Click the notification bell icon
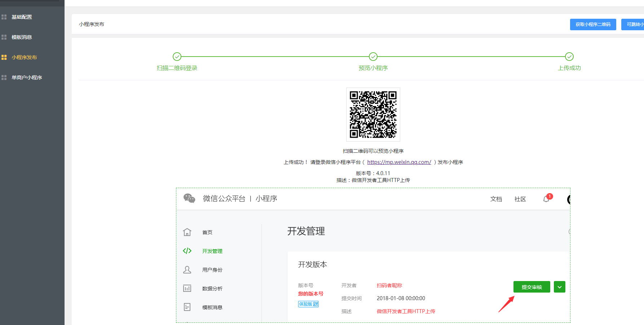Viewport: 644px width, 325px height. coord(546,199)
